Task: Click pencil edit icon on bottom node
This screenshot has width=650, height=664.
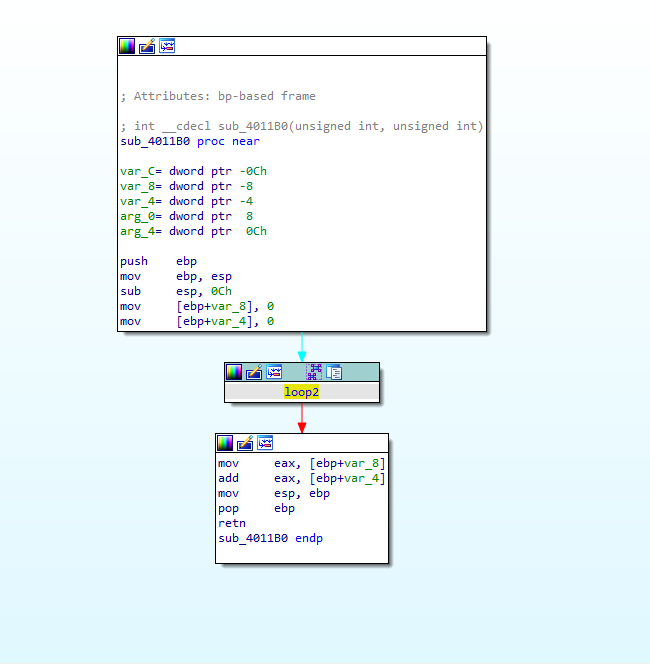Action: click(245, 443)
